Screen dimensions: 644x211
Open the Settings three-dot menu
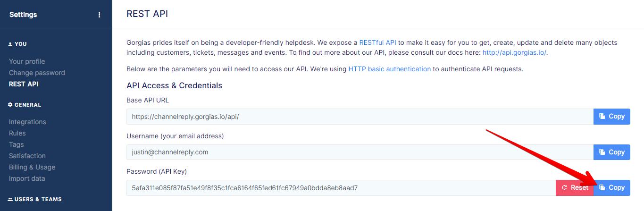pyautogui.click(x=99, y=15)
